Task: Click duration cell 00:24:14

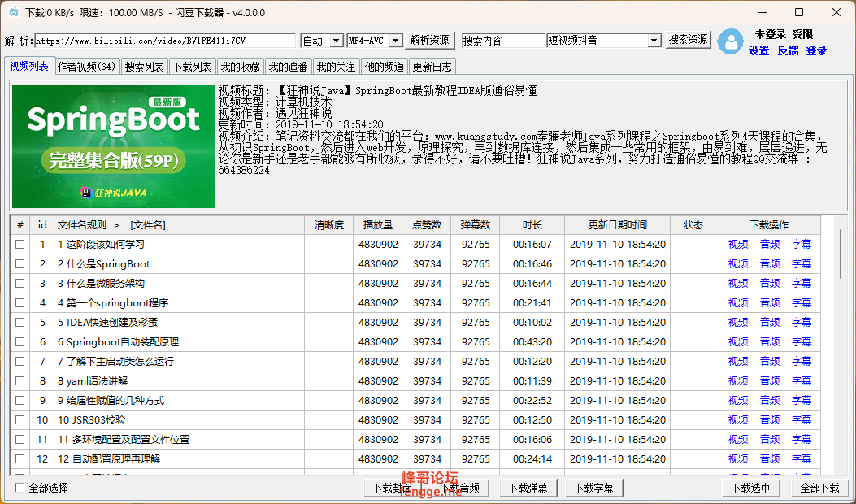Action: tap(532, 459)
